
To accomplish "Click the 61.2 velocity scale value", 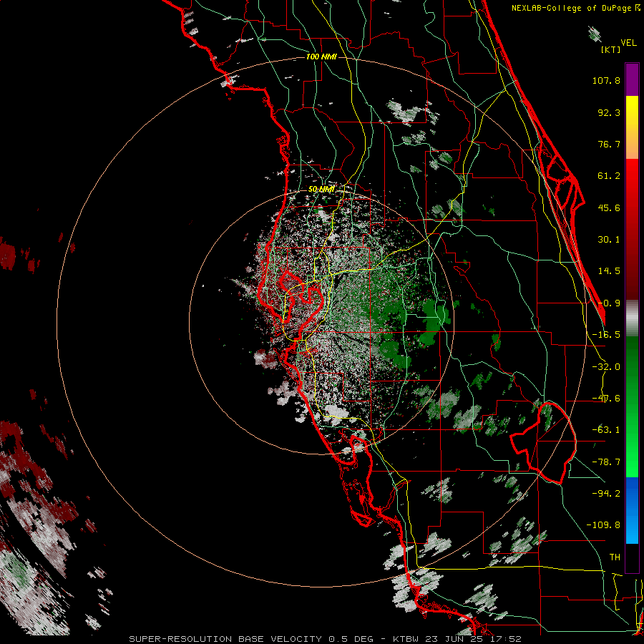I will click(609, 176).
